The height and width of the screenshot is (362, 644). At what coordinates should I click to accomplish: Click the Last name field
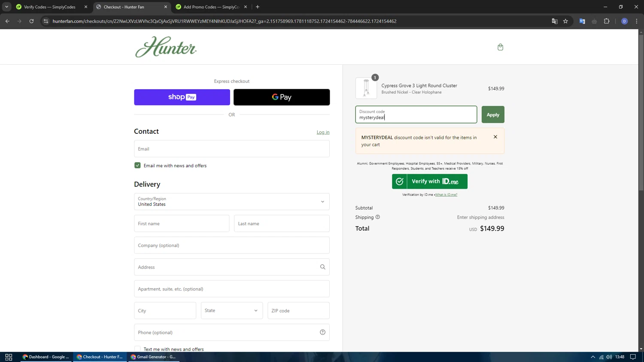(282, 223)
